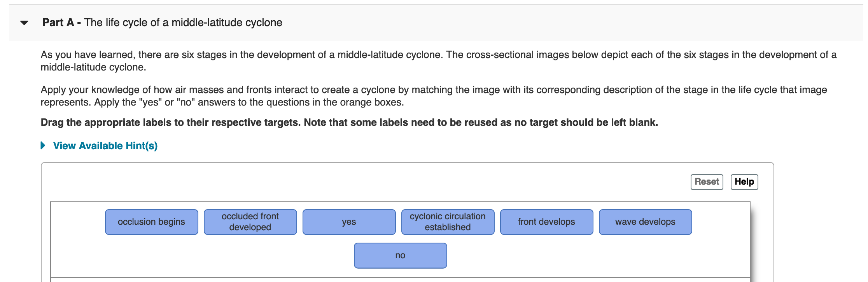This screenshot has width=868, height=282.
Task: Open the View Available Hint(s) link
Action: click(105, 146)
